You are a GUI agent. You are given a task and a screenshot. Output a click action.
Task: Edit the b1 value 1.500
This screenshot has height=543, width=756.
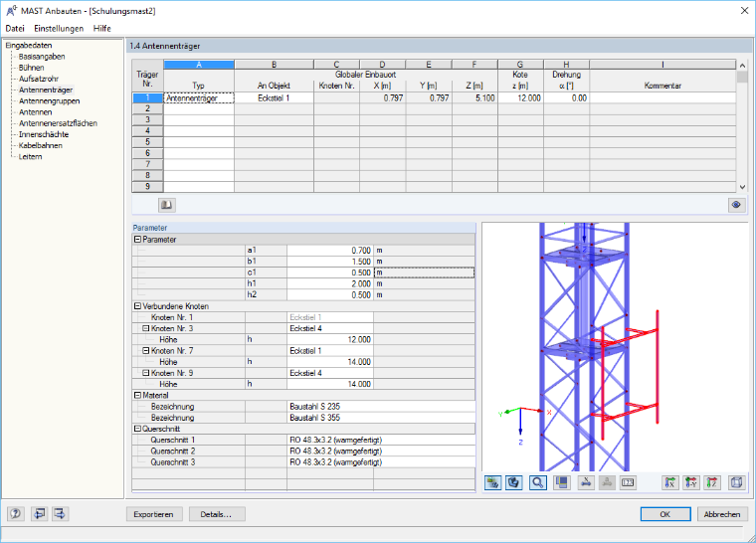pyautogui.click(x=330, y=262)
